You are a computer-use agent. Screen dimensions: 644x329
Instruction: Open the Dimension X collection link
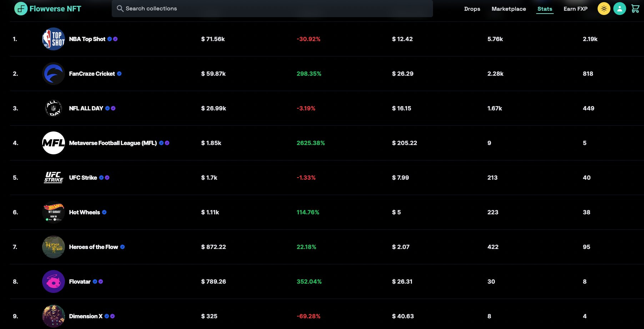coord(86,316)
